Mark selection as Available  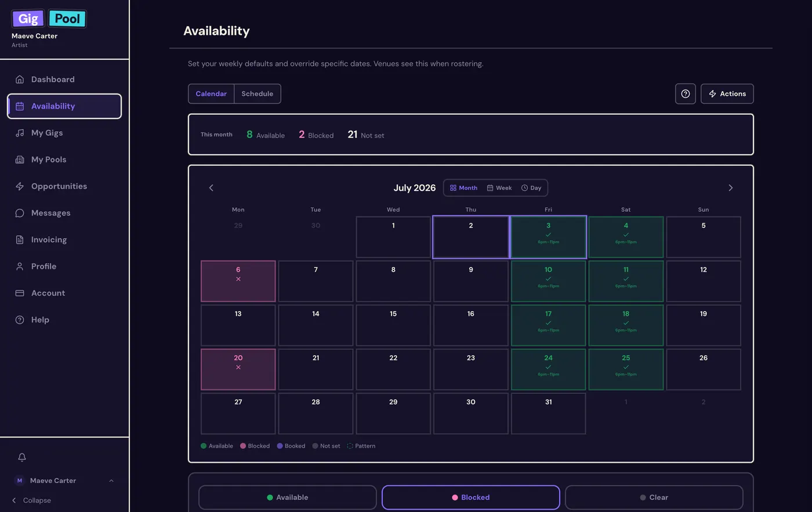(x=288, y=497)
